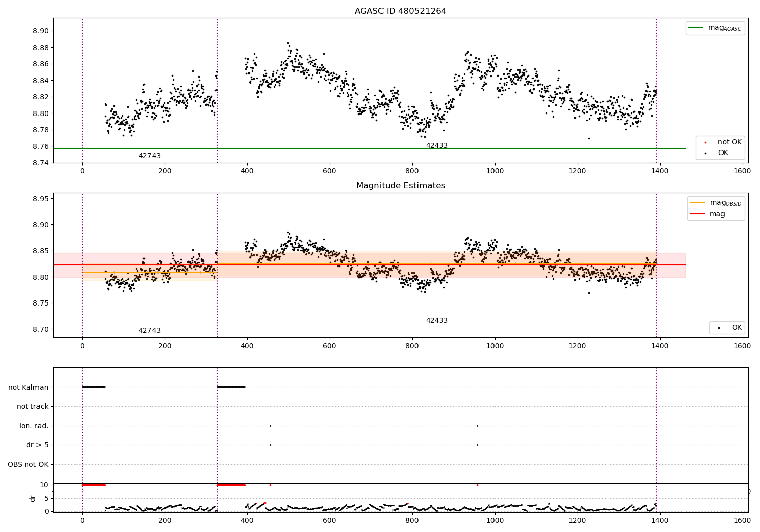Viewport: 760px width, 532px height.
Task: Click the 8.95 y-tick in Magnitude Estimates
Action: pyautogui.click(x=40, y=199)
